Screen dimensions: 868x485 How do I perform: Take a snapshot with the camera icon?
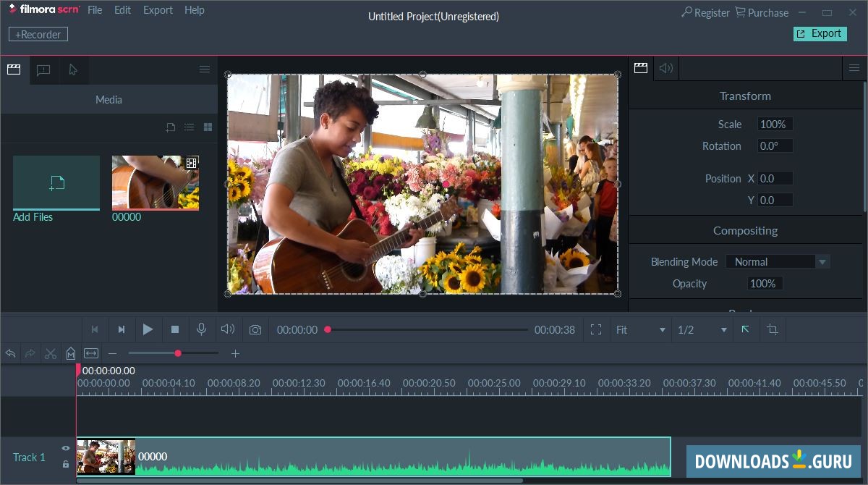click(255, 330)
